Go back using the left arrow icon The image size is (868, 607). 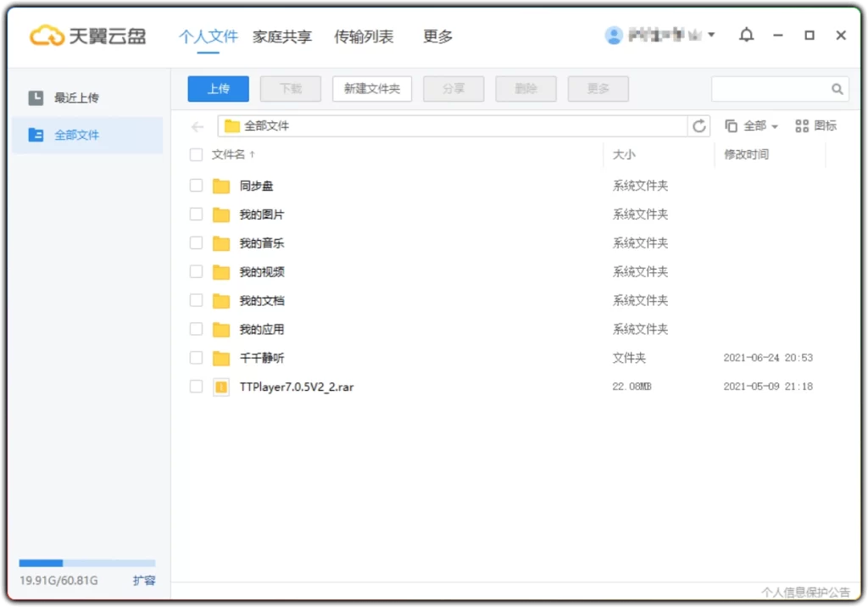(198, 127)
